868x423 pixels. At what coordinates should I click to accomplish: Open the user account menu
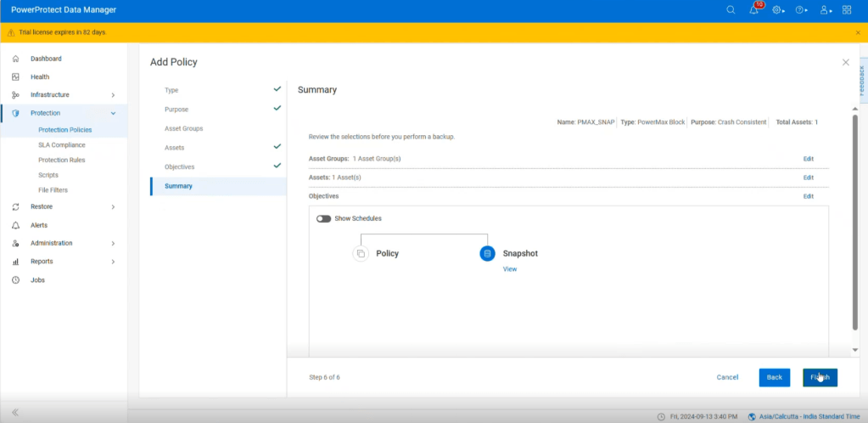pos(824,10)
